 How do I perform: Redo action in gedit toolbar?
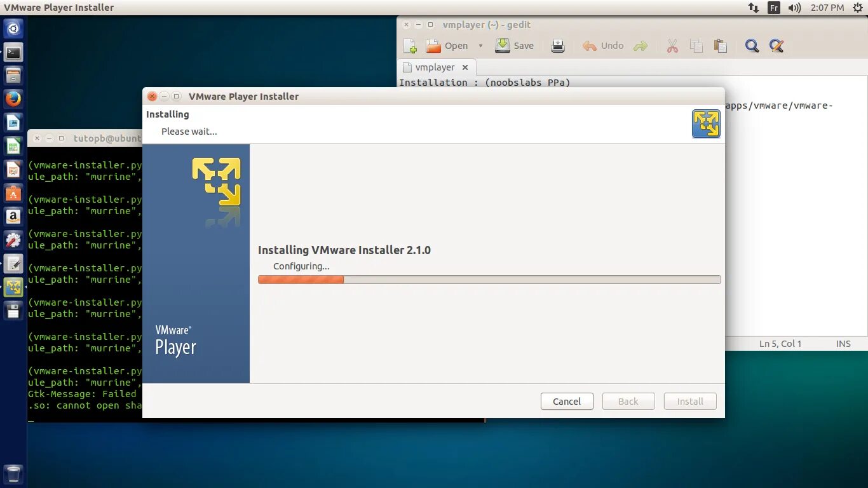click(641, 46)
